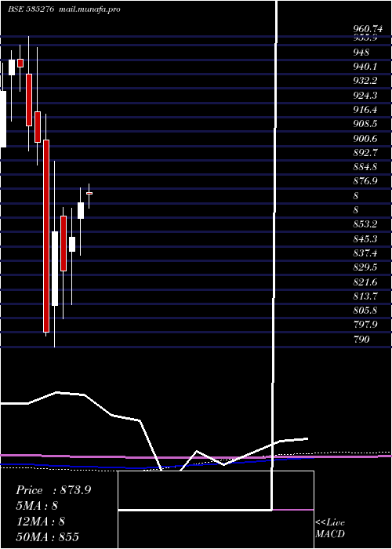392x549 pixels.
Task: Click the 948 price axis label
Action: (361, 53)
